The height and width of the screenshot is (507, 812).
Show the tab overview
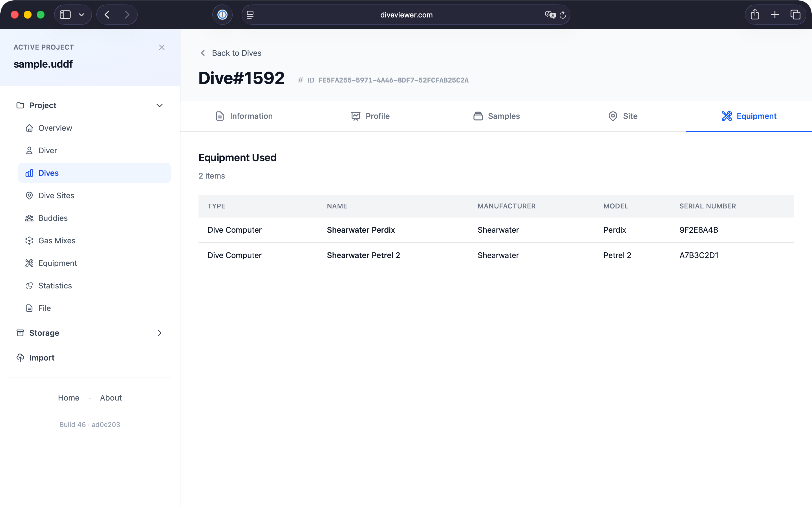(795, 15)
